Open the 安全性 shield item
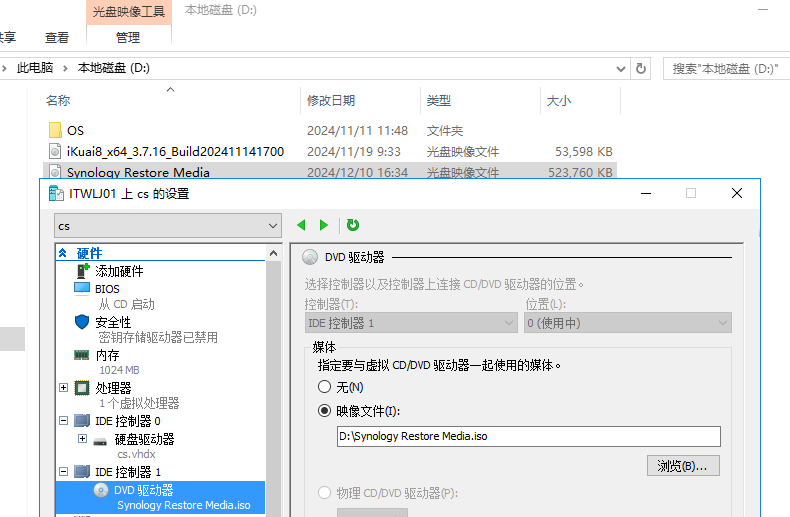The height and width of the screenshot is (517, 790). pos(112,323)
